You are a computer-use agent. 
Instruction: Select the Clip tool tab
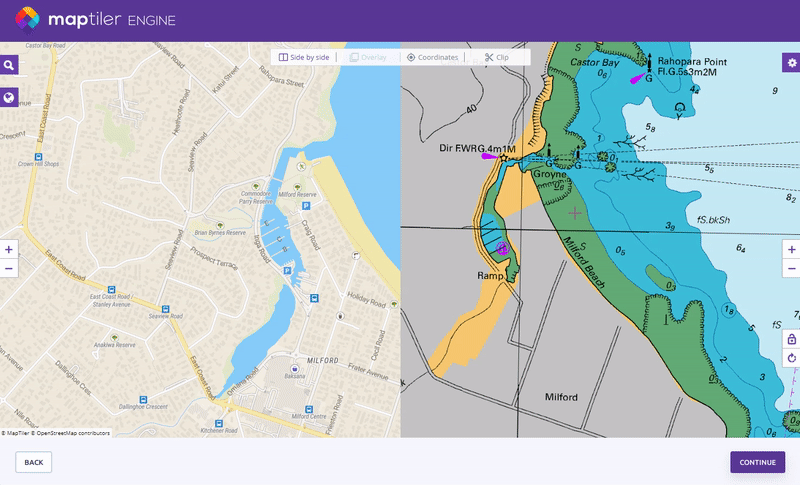496,57
